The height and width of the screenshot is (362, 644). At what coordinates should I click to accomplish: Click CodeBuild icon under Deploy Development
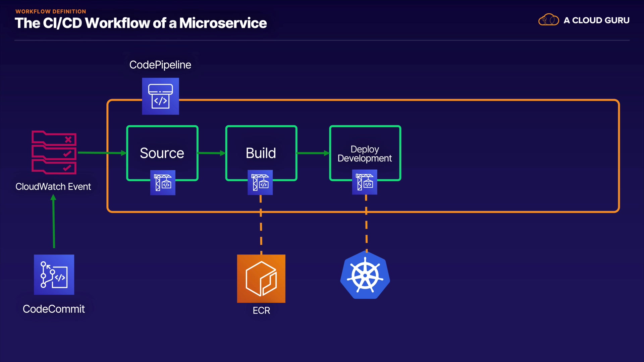365,182
